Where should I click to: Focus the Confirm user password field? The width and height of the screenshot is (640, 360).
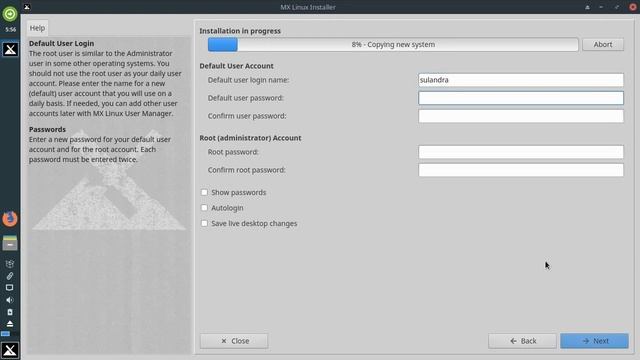pyautogui.click(x=521, y=116)
